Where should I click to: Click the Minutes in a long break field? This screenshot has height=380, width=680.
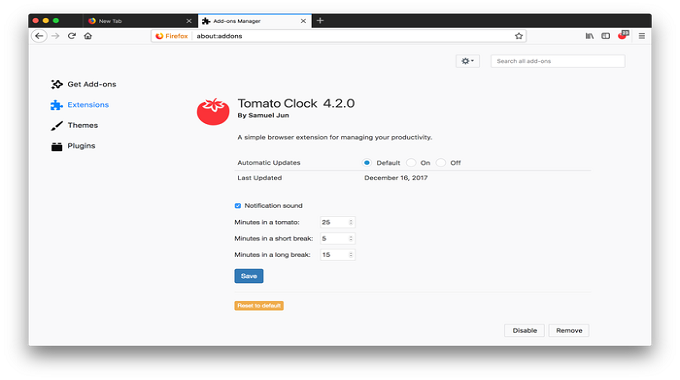337,255
